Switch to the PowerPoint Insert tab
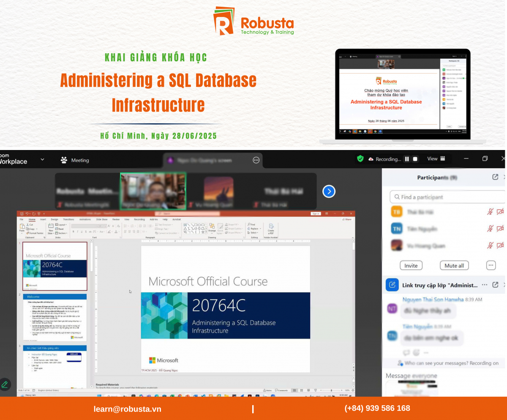Screen dimensions: 507x420 tap(43, 219)
